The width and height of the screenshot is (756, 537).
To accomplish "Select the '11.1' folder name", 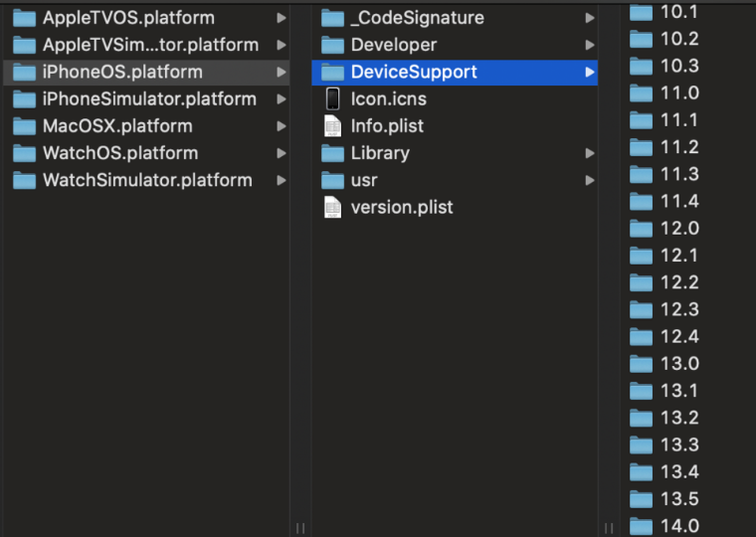I will [x=679, y=120].
